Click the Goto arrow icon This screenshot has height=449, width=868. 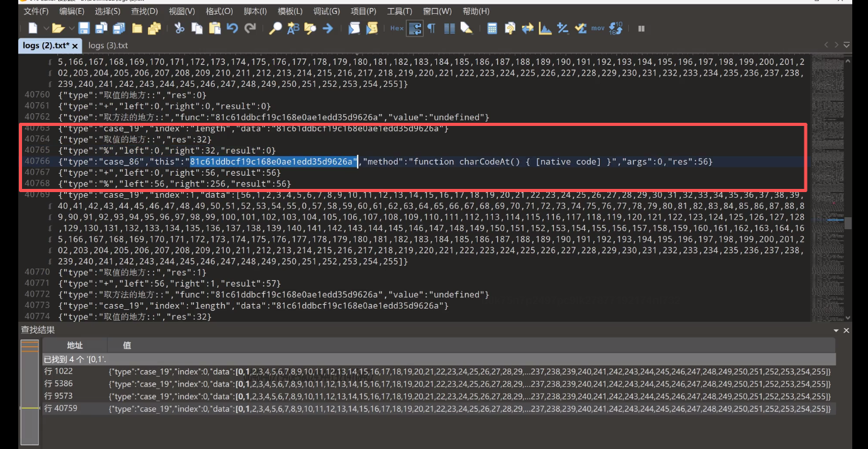328,28
